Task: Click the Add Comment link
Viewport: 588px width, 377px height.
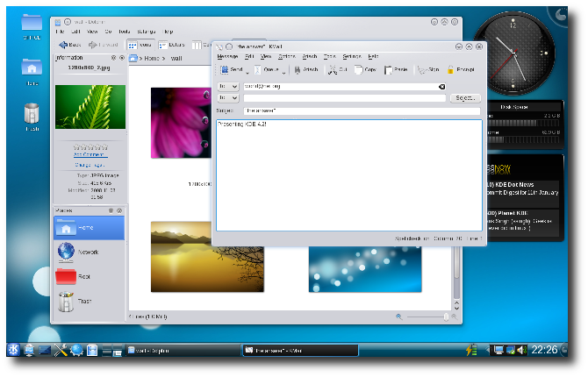Action: tap(90, 156)
